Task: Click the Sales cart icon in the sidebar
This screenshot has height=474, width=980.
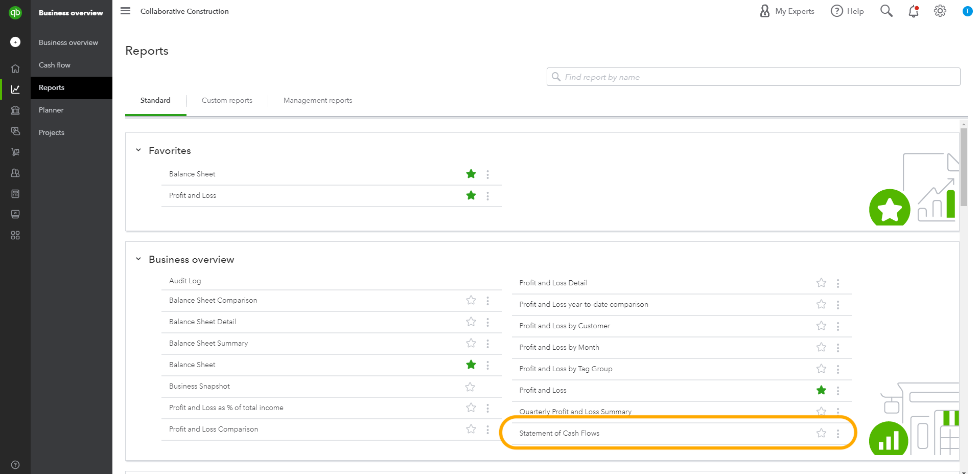Action: (15, 152)
